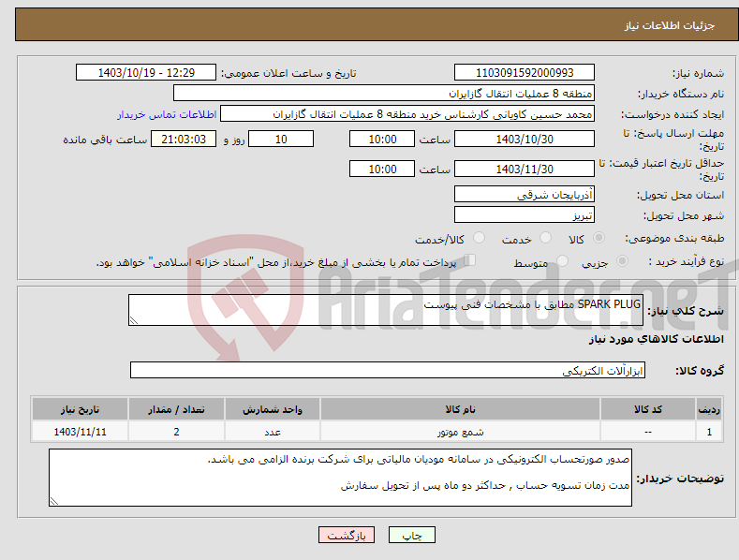Image resolution: width=739 pixels, height=560 pixels.
Task: Click the نام کالا column header
Action: pos(460,409)
